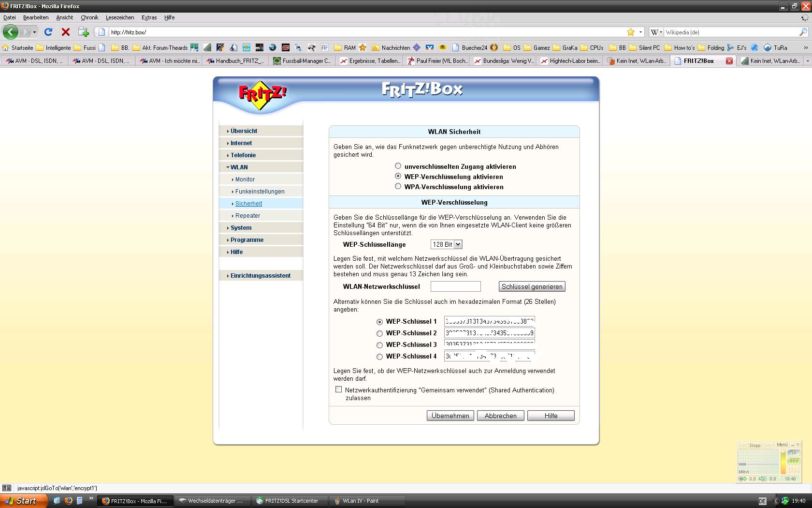Reload the page with the blue refresh icon
The width and height of the screenshot is (812, 508).
tap(48, 32)
